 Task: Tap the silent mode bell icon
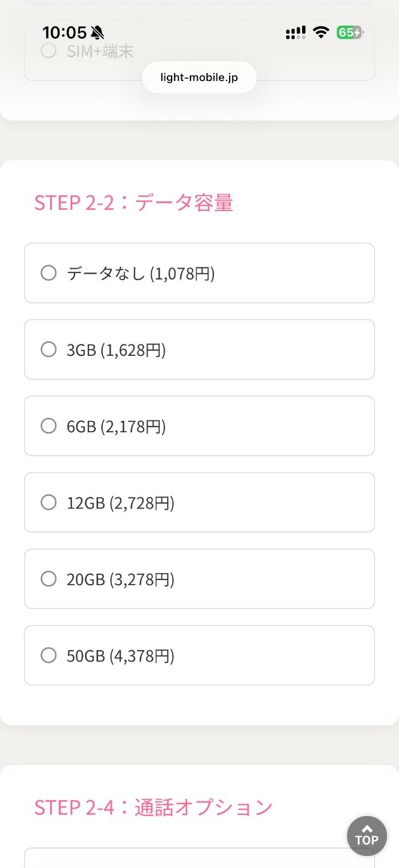click(97, 33)
